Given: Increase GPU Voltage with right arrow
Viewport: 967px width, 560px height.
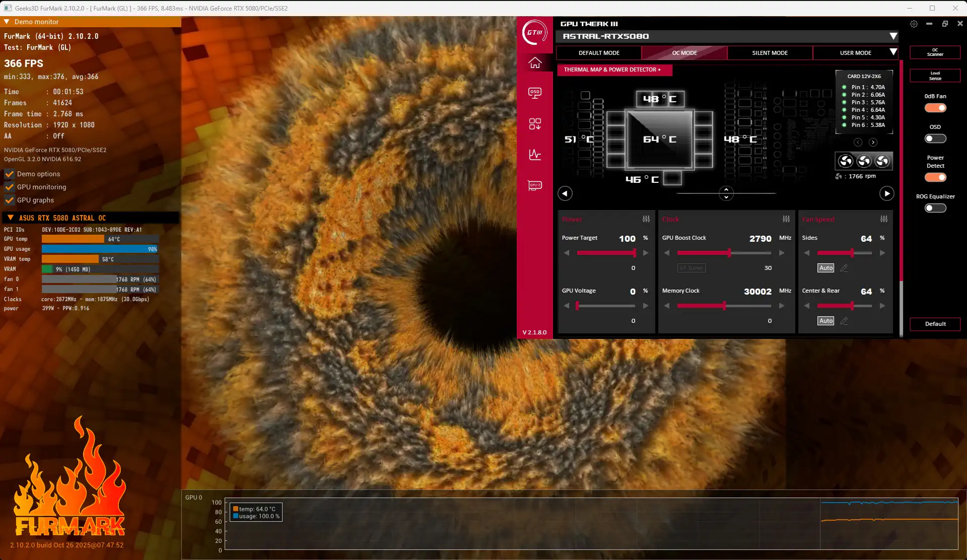Looking at the screenshot, I should tap(646, 306).
